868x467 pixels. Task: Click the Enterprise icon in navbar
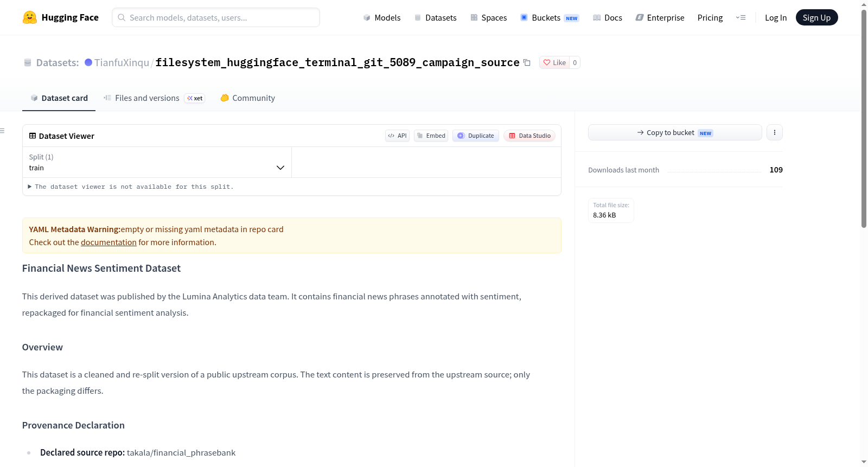pyautogui.click(x=639, y=17)
